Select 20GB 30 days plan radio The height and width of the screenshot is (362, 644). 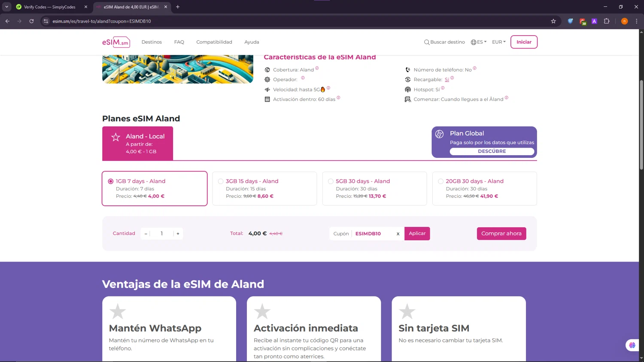tap(440, 181)
